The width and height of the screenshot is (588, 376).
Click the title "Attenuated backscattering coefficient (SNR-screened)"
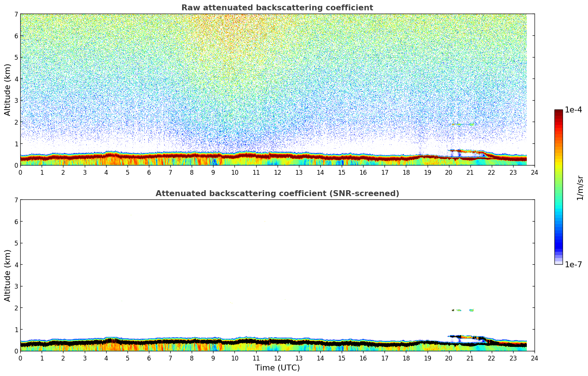(x=277, y=194)
